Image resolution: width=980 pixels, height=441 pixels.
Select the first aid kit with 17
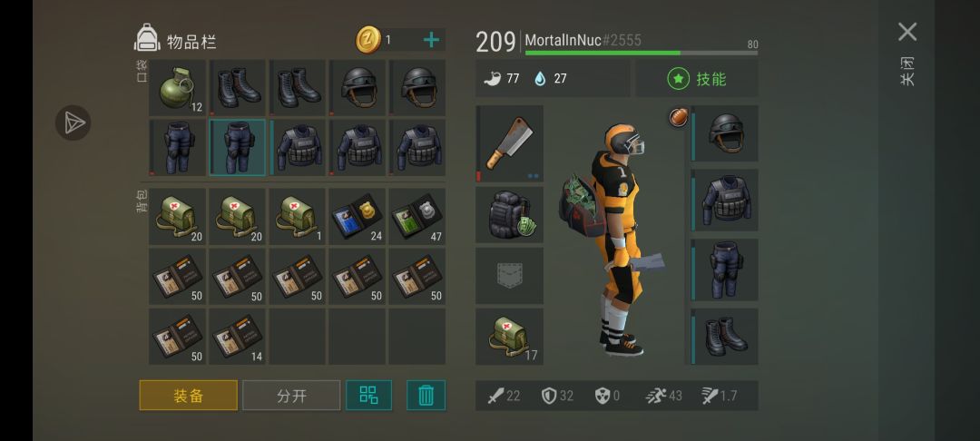point(509,336)
